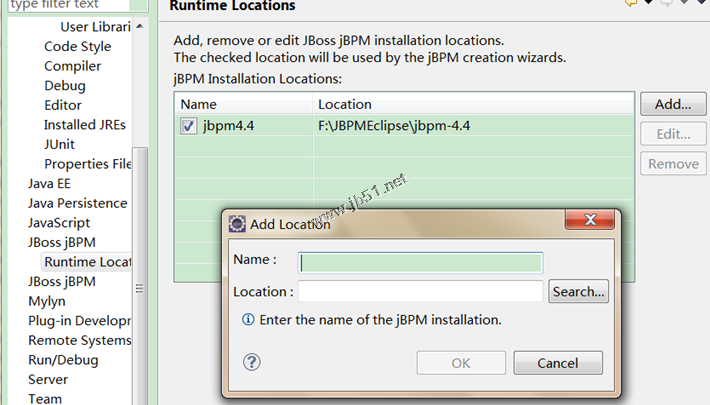This screenshot has height=405, width=710.
Task: Select Runtime Locations tree item
Action: point(88,262)
